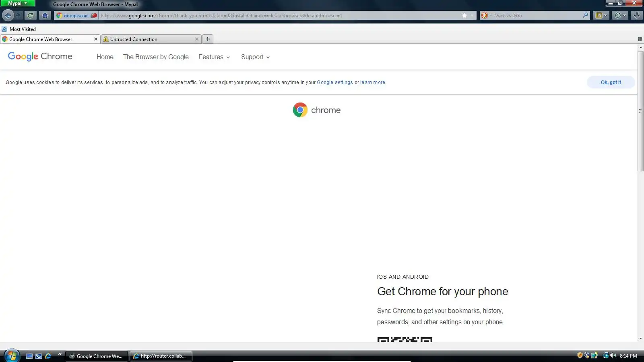Click the Google Chrome logo in page header
The height and width of the screenshot is (362, 644).
(40, 56)
